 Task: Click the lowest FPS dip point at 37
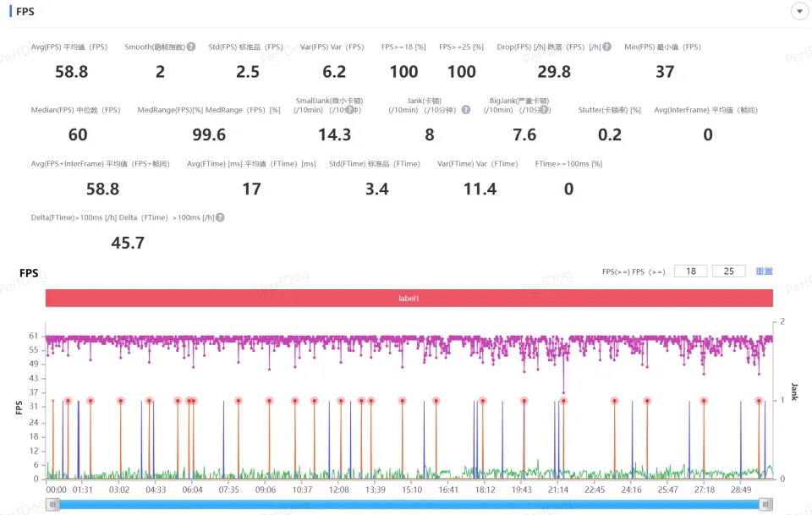coord(563,392)
